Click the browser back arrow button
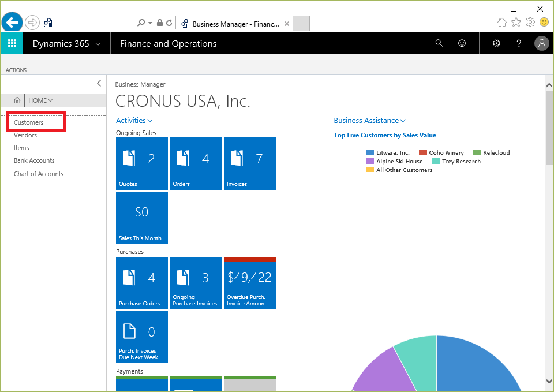This screenshot has width=554, height=392. pos(12,23)
